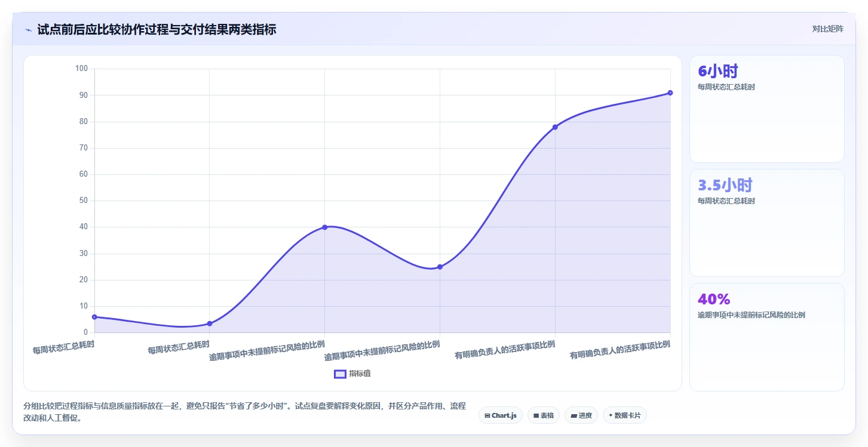Click the y-axis tick label 70
This screenshot has width=868, height=447.
point(84,148)
